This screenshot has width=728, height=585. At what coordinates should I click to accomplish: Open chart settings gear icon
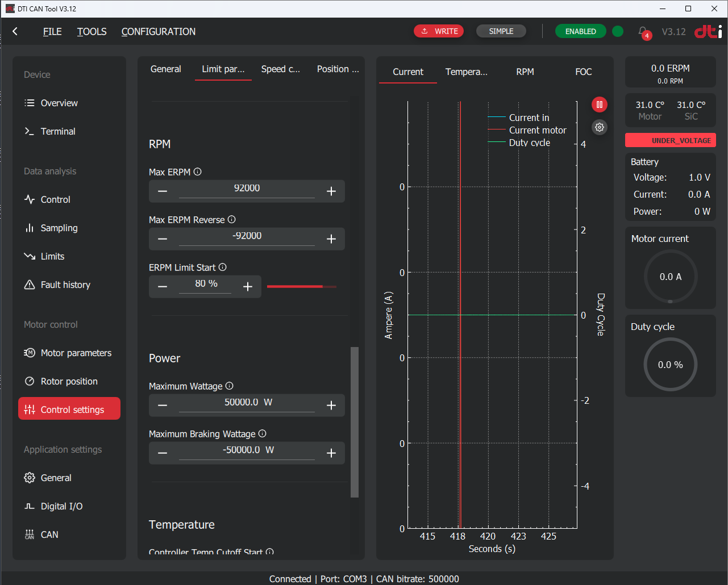click(x=600, y=127)
